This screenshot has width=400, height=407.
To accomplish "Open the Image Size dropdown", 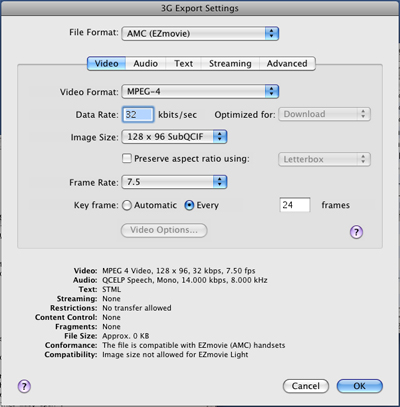I will [x=174, y=137].
